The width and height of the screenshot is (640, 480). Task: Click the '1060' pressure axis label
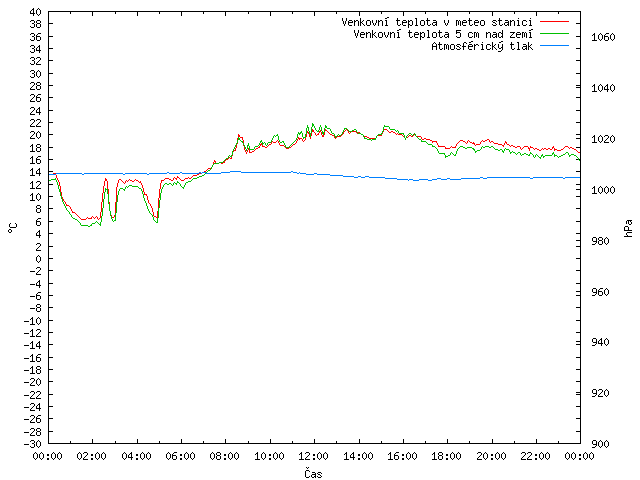(603, 37)
